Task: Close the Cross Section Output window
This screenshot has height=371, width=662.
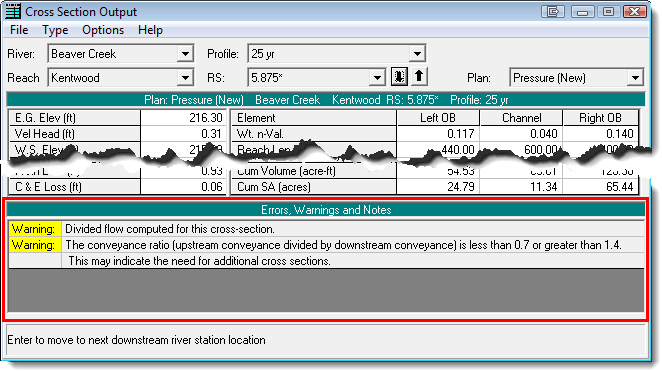Action: [635, 11]
